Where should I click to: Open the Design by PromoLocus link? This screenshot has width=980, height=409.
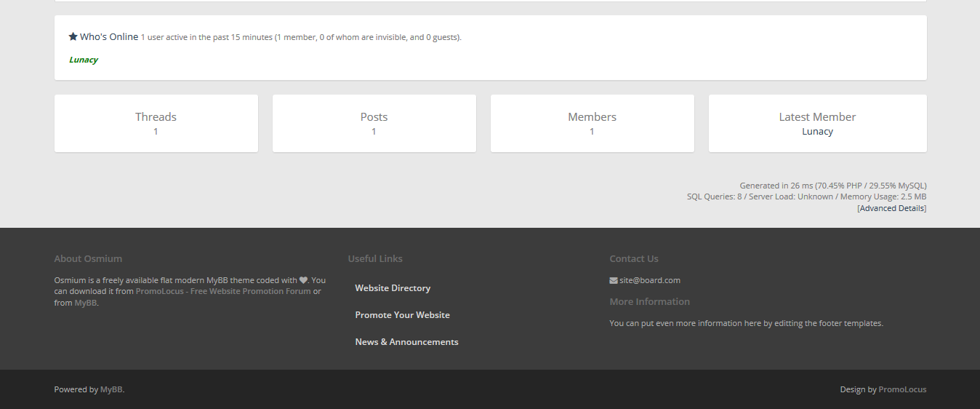pos(902,389)
